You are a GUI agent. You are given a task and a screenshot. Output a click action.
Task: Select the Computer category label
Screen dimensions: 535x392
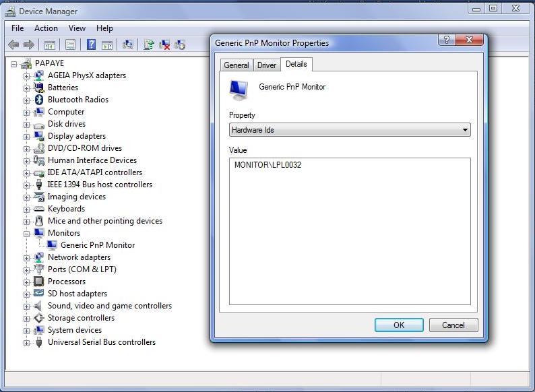pos(66,112)
